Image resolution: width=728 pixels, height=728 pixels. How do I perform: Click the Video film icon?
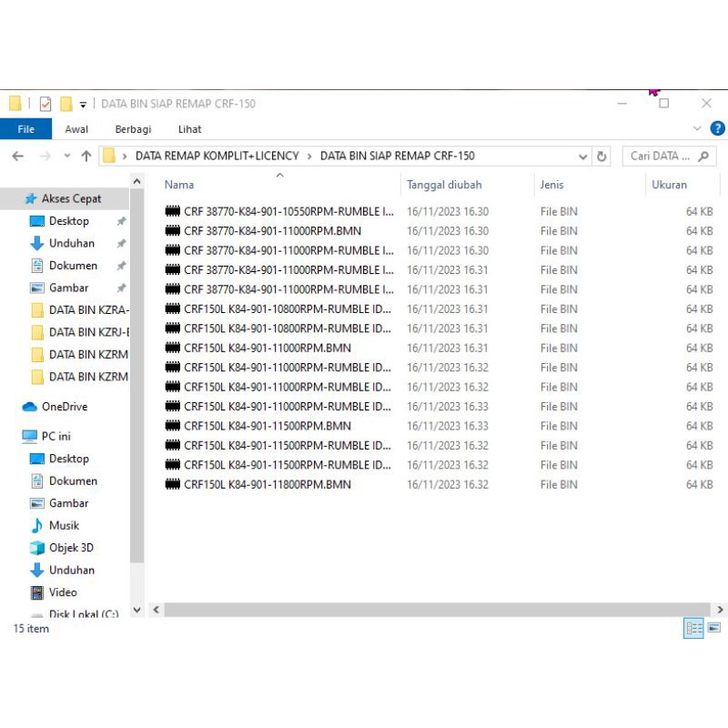[37, 592]
